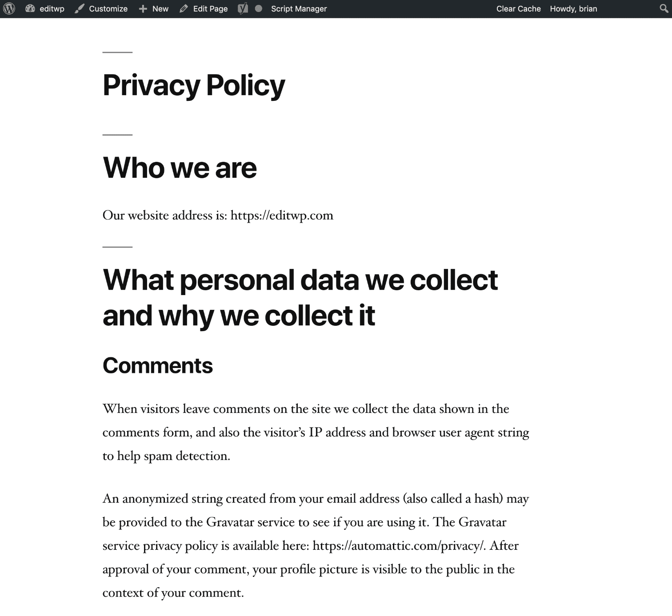Click the plus icon next to New

pyautogui.click(x=142, y=8)
